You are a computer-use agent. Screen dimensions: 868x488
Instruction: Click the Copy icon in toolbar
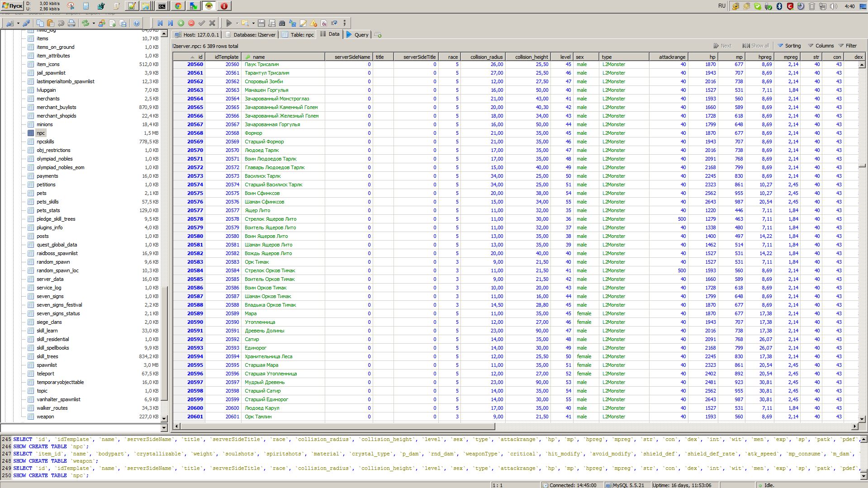pyautogui.click(x=40, y=23)
